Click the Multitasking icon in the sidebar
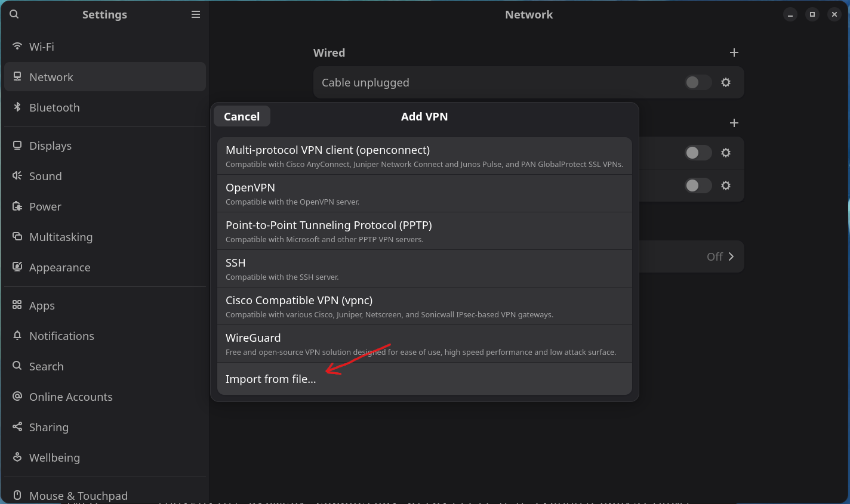The height and width of the screenshot is (504, 850). click(x=17, y=237)
